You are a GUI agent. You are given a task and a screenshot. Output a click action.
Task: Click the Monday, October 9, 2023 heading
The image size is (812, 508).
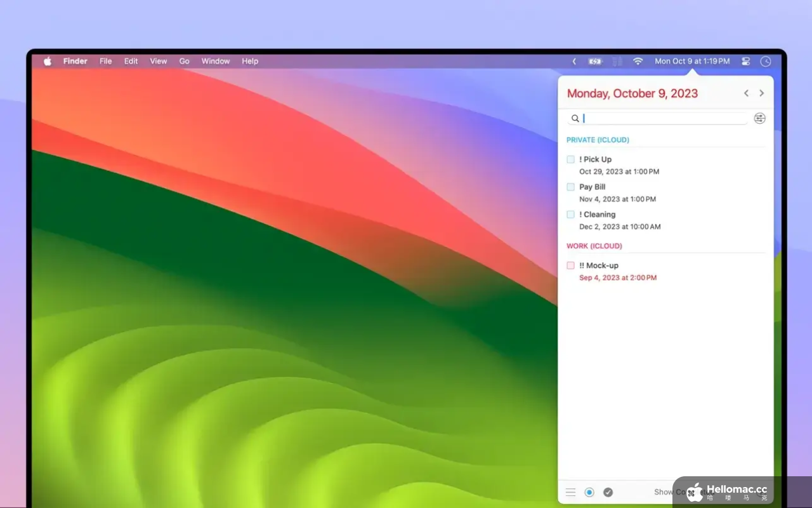pyautogui.click(x=632, y=93)
